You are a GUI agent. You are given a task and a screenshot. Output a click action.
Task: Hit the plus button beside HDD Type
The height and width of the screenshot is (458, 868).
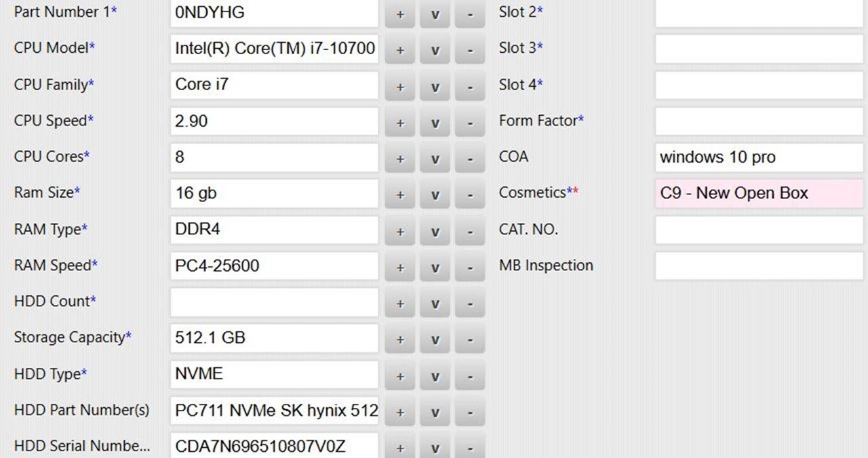(x=400, y=375)
